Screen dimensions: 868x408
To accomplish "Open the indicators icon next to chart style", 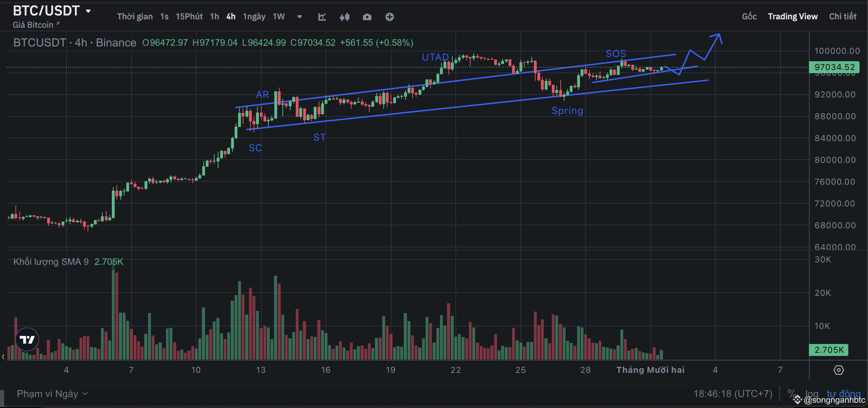I will (344, 17).
